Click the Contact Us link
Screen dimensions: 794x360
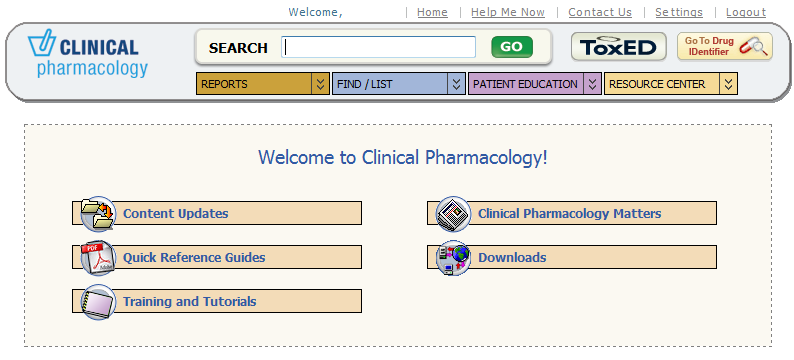[600, 12]
